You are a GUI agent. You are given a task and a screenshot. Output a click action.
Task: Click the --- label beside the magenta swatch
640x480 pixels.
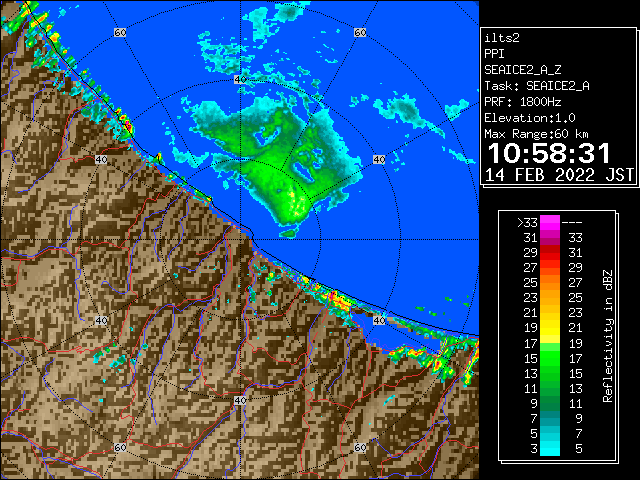[x=572, y=223]
